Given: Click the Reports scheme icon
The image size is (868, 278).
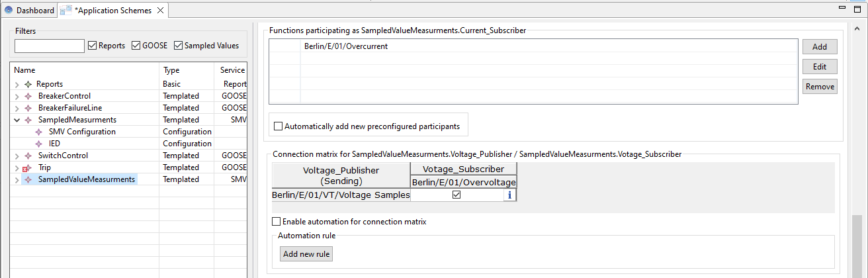Looking at the screenshot, I should tap(28, 84).
